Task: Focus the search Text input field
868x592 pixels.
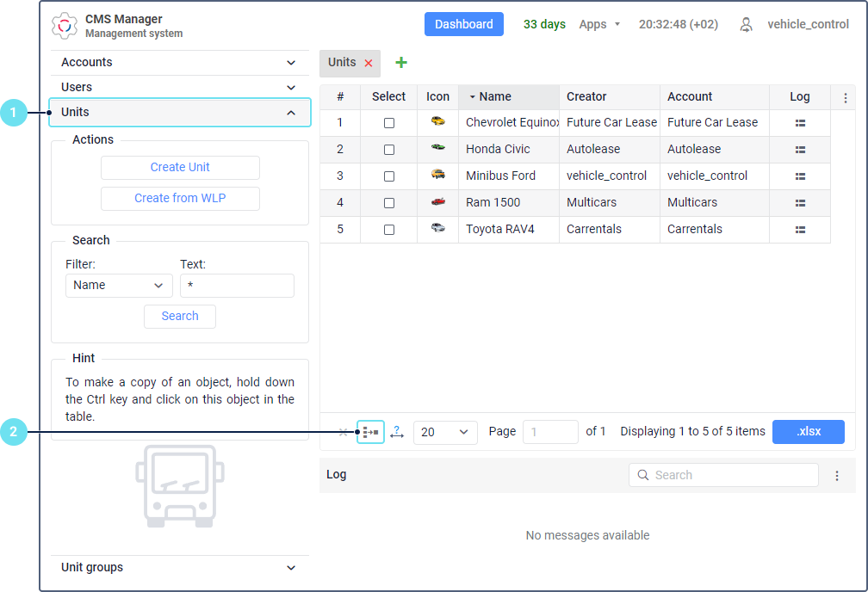Action: pyautogui.click(x=237, y=286)
